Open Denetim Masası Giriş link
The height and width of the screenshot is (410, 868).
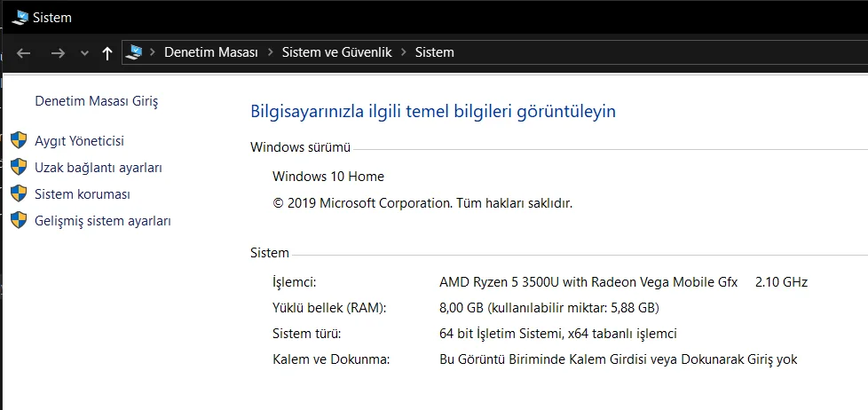(97, 101)
